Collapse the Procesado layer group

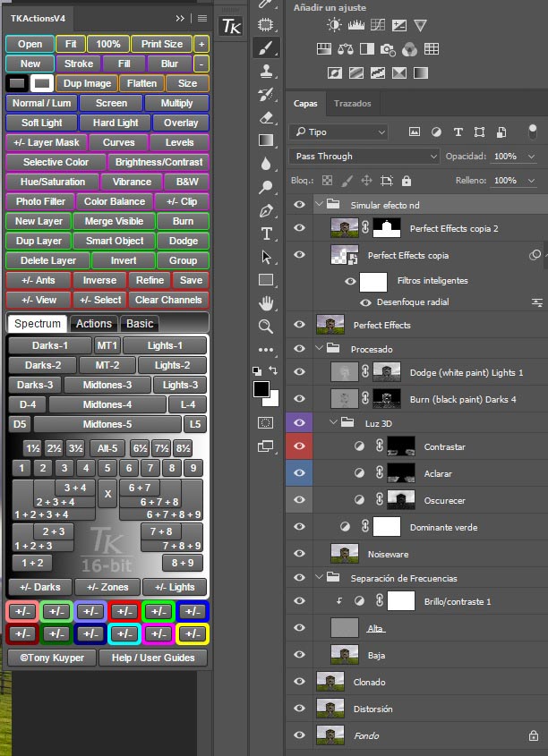point(320,349)
